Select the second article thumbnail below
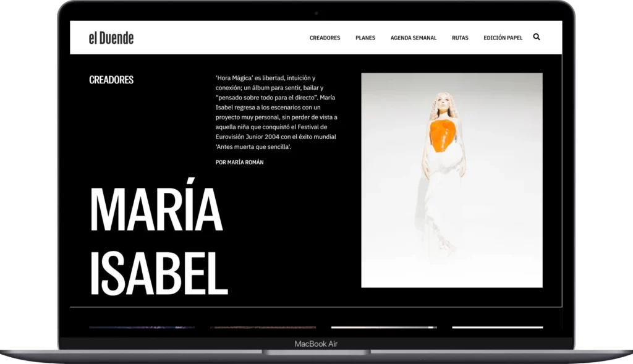 click(263, 328)
